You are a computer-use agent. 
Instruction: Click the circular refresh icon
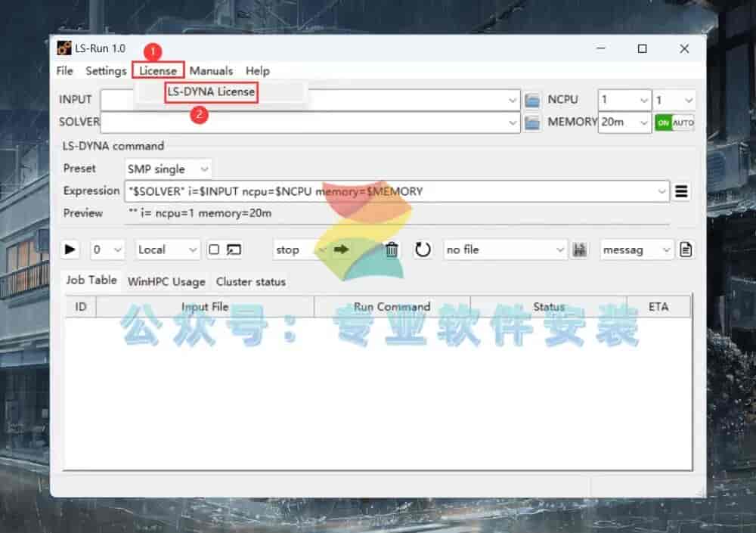423,249
